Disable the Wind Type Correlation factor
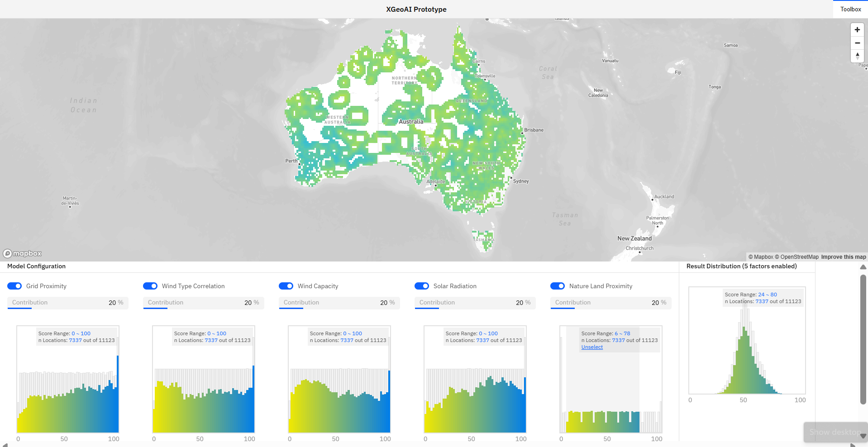Screen dimensions: 868x447 tap(150, 286)
